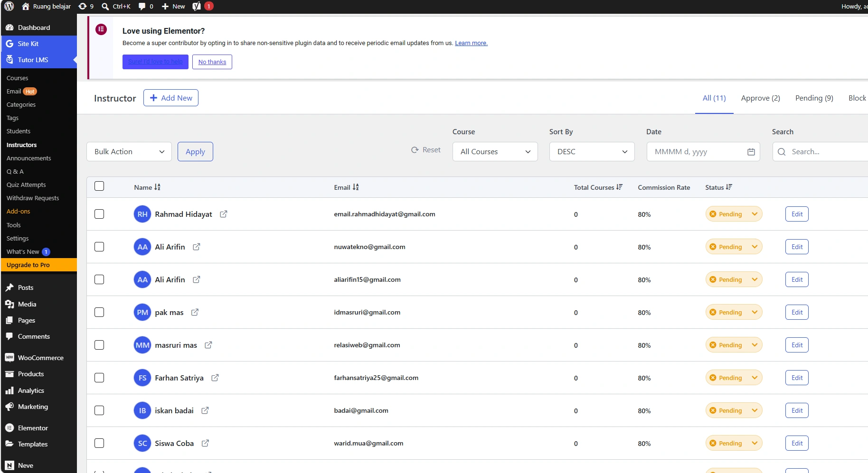Open aliarifin15 Ali Arifin's profile link icon

(x=197, y=279)
